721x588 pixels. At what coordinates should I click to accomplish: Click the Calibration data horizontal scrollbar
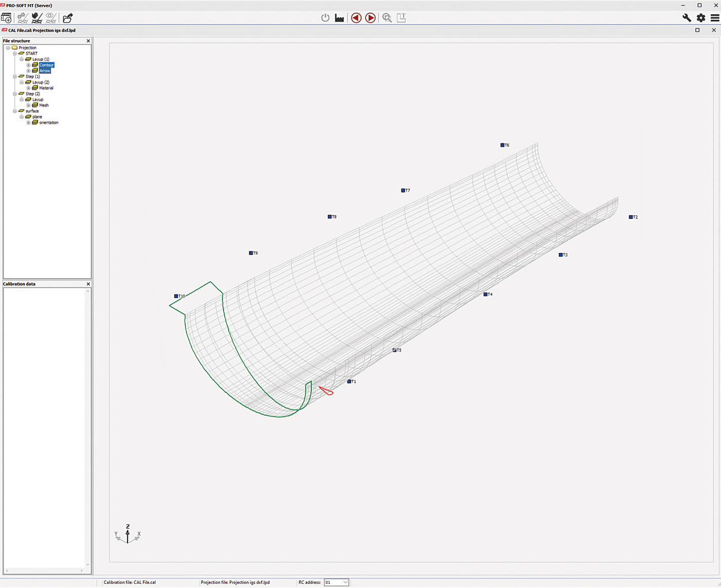point(44,571)
